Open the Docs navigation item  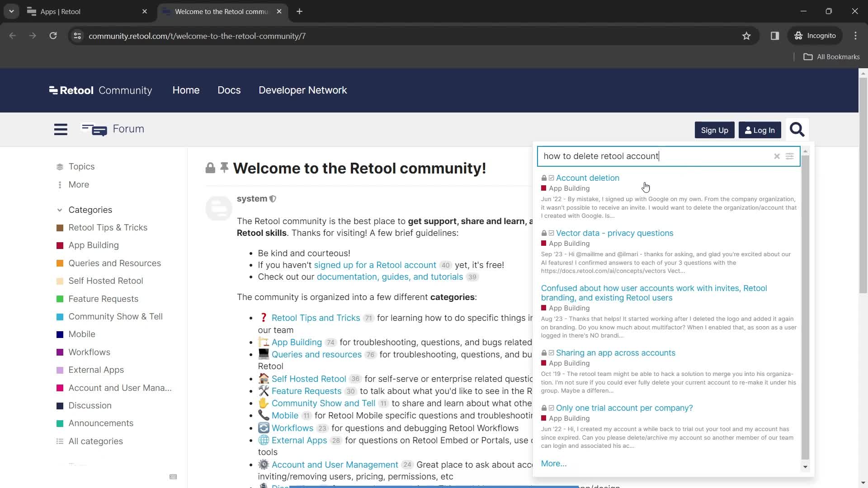229,90
